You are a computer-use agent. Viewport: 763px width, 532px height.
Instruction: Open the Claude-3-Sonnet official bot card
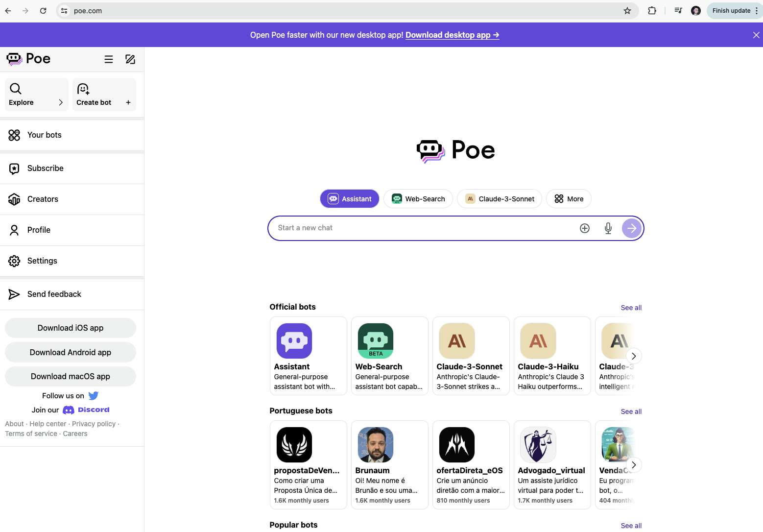471,356
